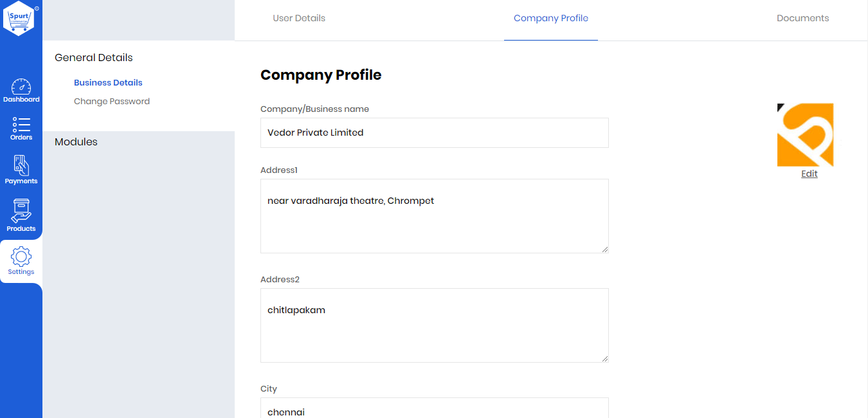
Task: Open Change Password in the sidebar
Action: (x=112, y=101)
